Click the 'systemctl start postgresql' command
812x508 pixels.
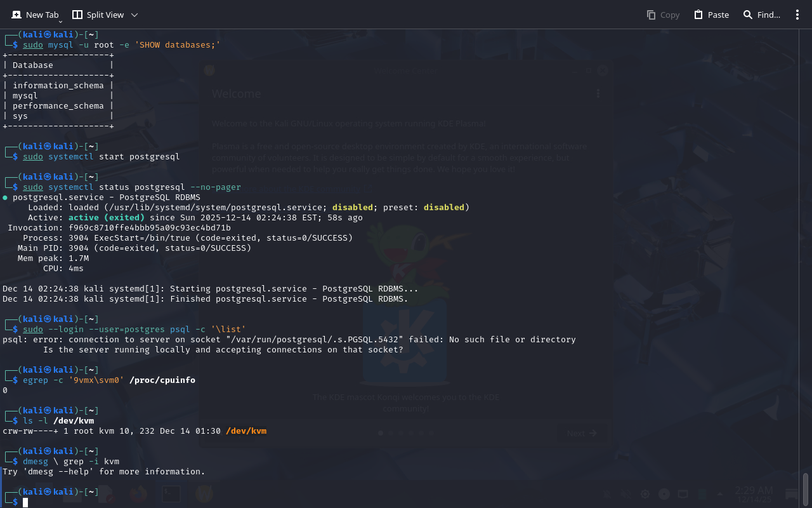(x=114, y=157)
